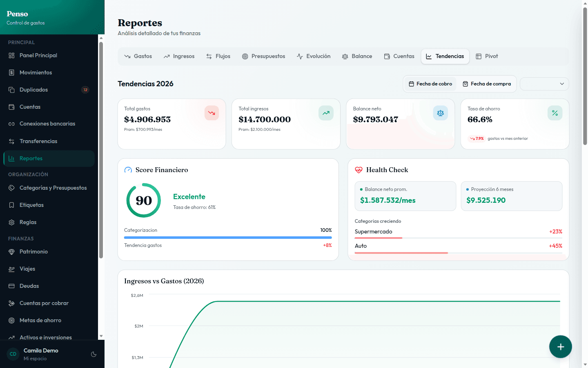Click the Tasa de ahorro percent icon
Screen dimensions: 588x368
tap(555, 113)
